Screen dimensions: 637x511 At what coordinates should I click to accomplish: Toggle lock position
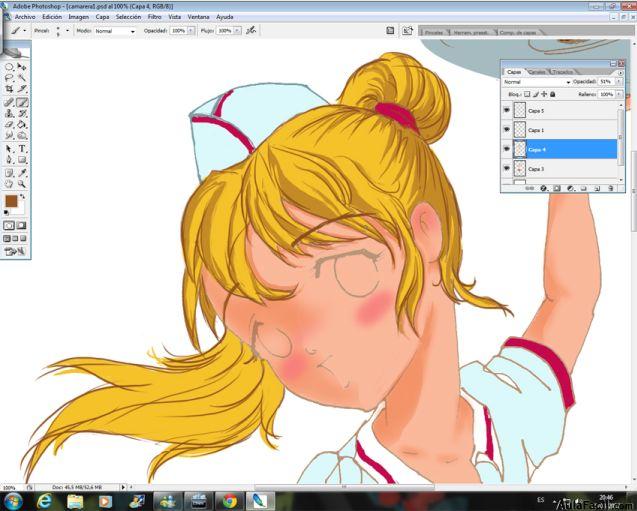(x=544, y=94)
